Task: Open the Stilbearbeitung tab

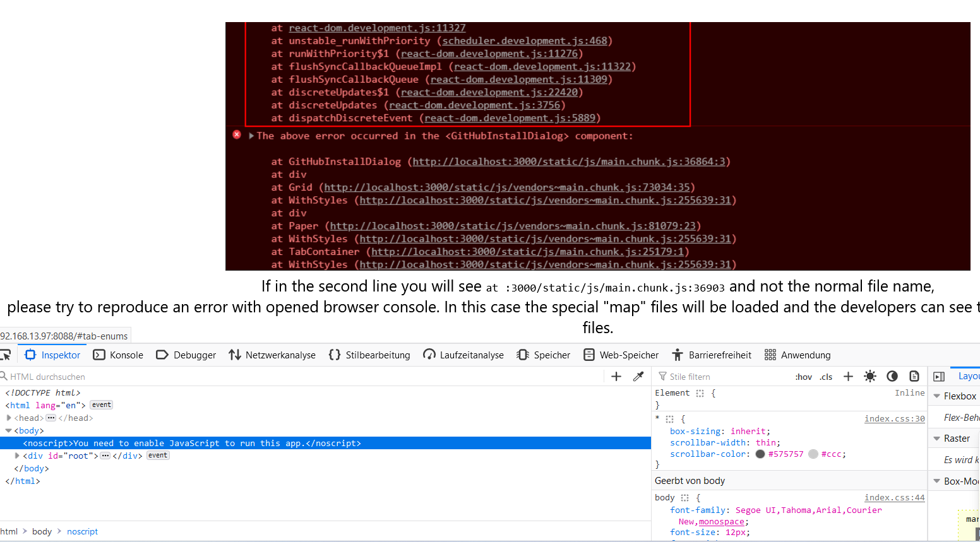Action: pos(369,355)
